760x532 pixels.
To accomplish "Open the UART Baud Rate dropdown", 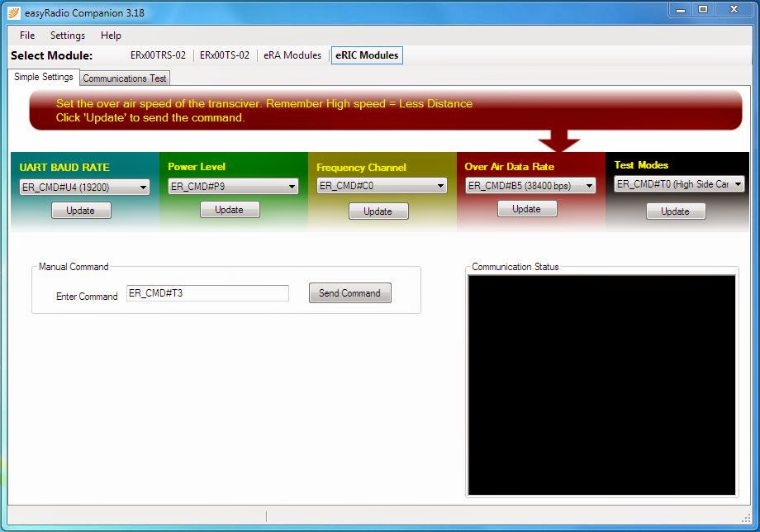I will click(84, 187).
